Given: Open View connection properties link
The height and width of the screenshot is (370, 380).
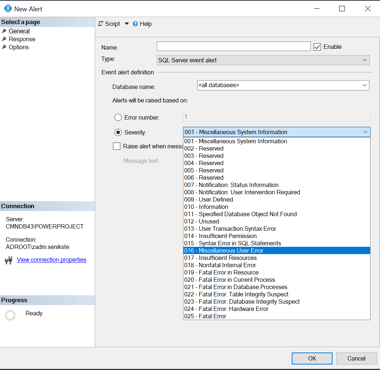Looking at the screenshot, I should 52,260.
